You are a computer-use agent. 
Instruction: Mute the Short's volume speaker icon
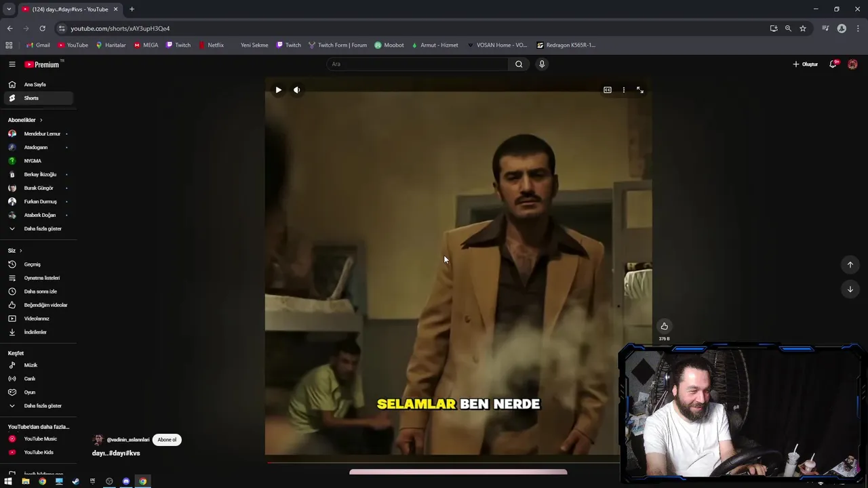point(296,89)
